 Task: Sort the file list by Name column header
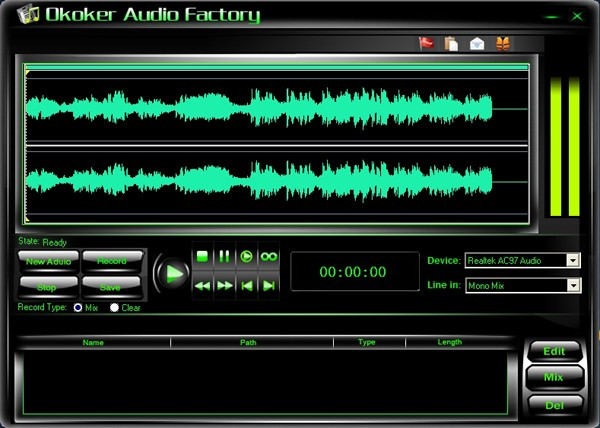pos(93,342)
